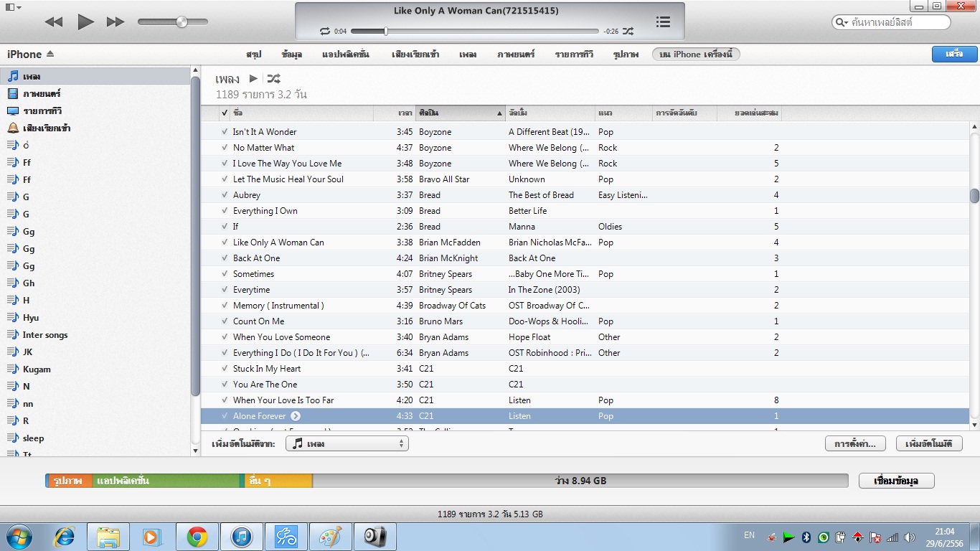Click the playlist icon beside Kugam
Image resolution: width=980 pixels, height=551 pixels.
click(x=13, y=369)
